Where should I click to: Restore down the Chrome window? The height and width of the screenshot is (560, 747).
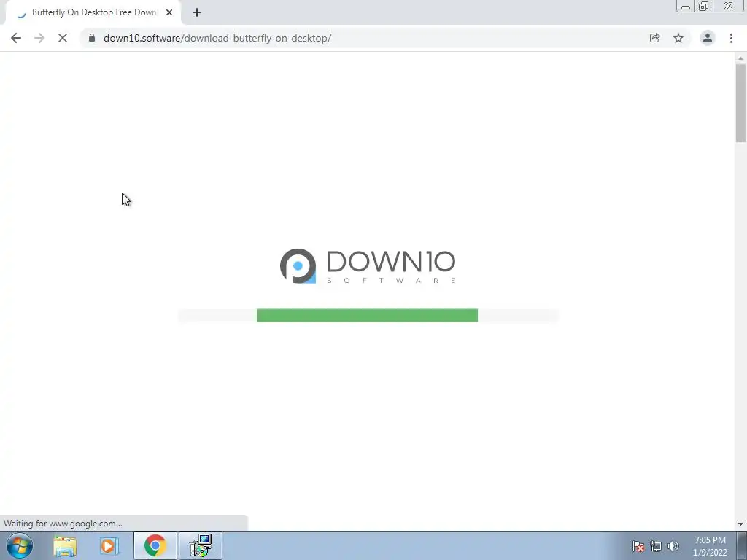tap(703, 7)
